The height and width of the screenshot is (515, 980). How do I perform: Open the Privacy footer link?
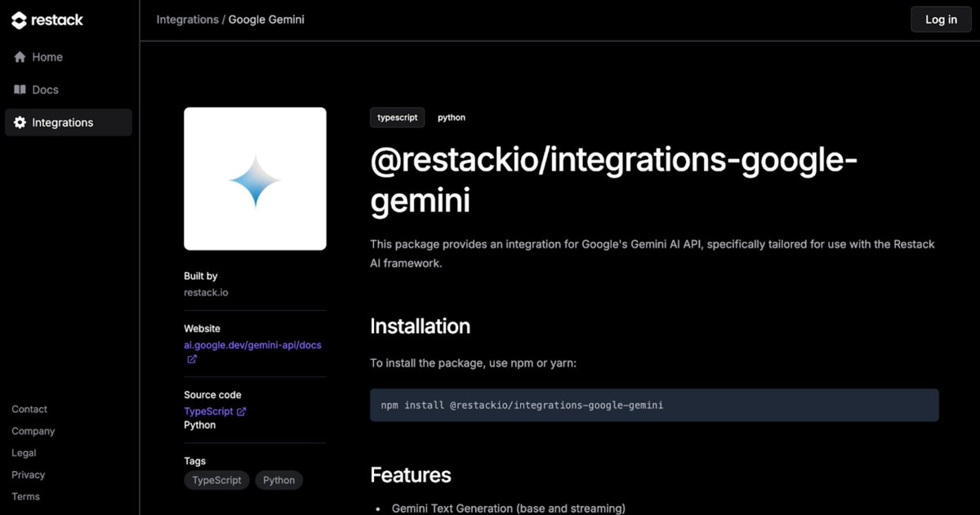click(29, 475)
